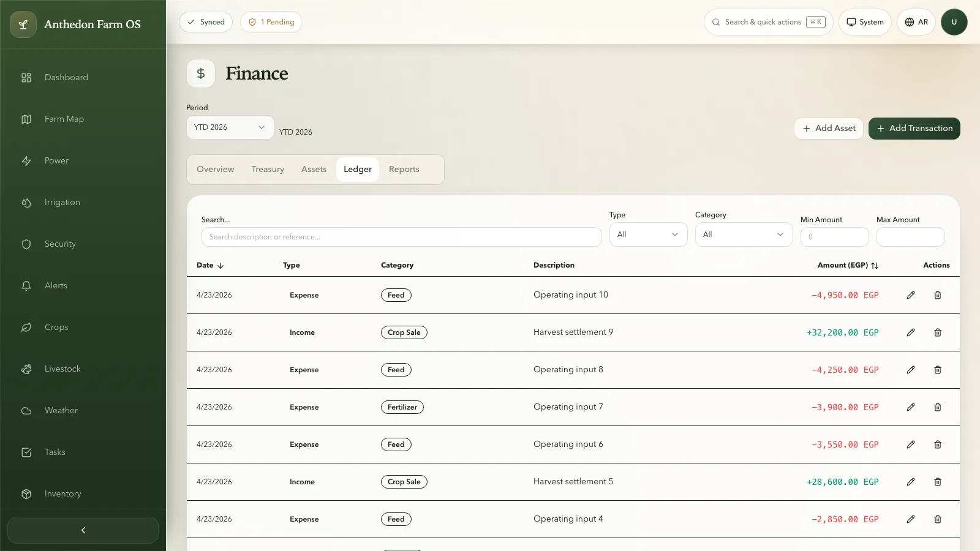Collapse the sidebar with chevron button
980x551 pixels.
83,530
